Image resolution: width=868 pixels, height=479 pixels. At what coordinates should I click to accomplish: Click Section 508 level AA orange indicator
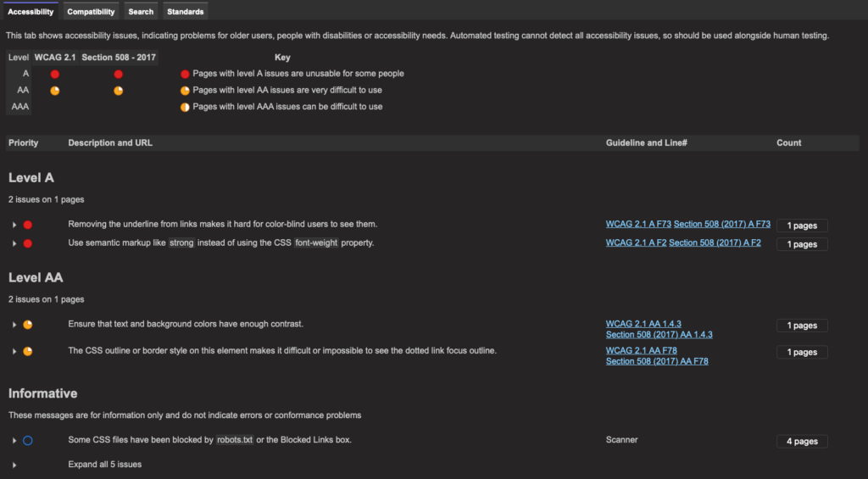tap(119, 91)
